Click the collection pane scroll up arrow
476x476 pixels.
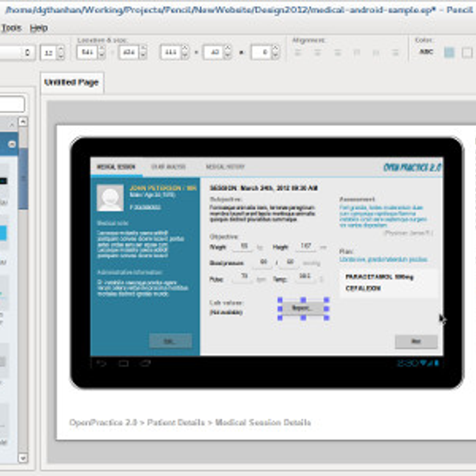coord(23,122)
